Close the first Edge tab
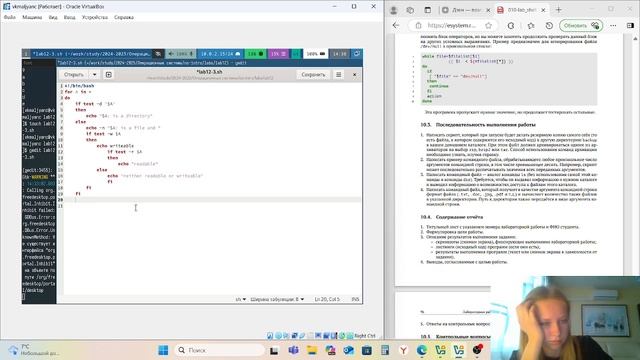Viewport: 640px width, 360px height. click(488, 10)
